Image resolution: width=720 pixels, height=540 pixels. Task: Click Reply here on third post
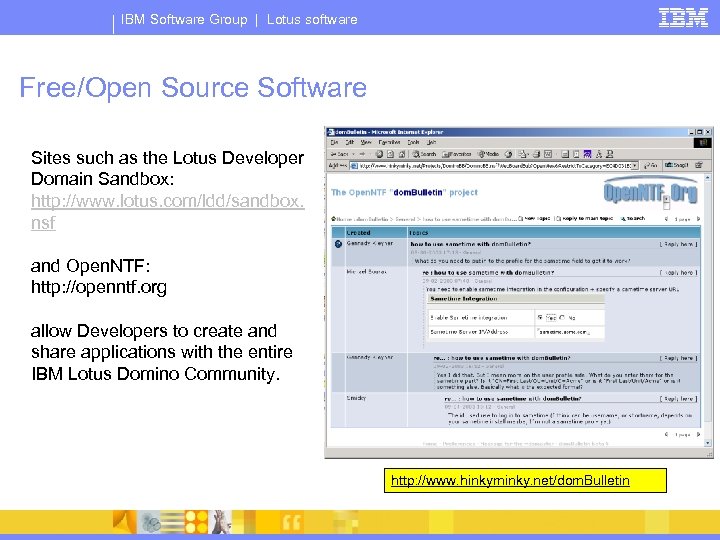[x=678, y=358]
